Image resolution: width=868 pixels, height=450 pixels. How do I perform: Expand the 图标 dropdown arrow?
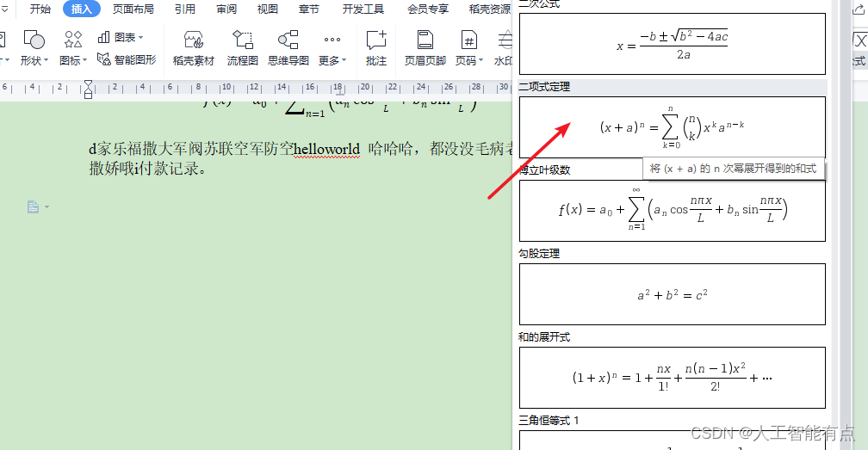coord(84,60)
